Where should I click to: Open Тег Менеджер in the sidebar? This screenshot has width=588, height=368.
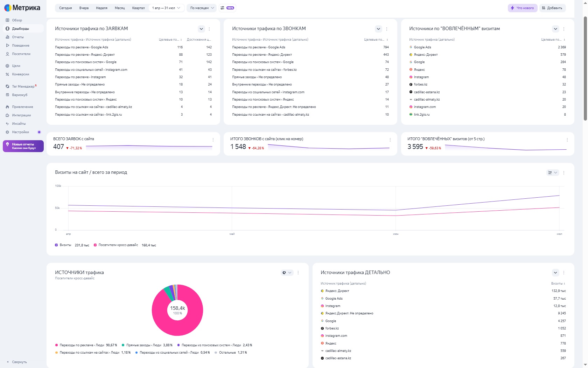[23, 87]
